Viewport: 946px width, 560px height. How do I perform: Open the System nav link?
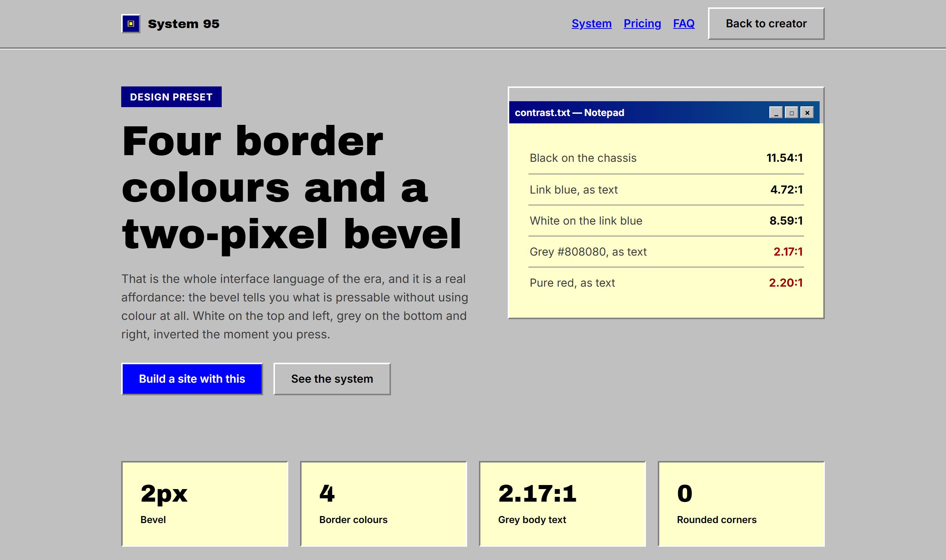(x=591, y=23)
